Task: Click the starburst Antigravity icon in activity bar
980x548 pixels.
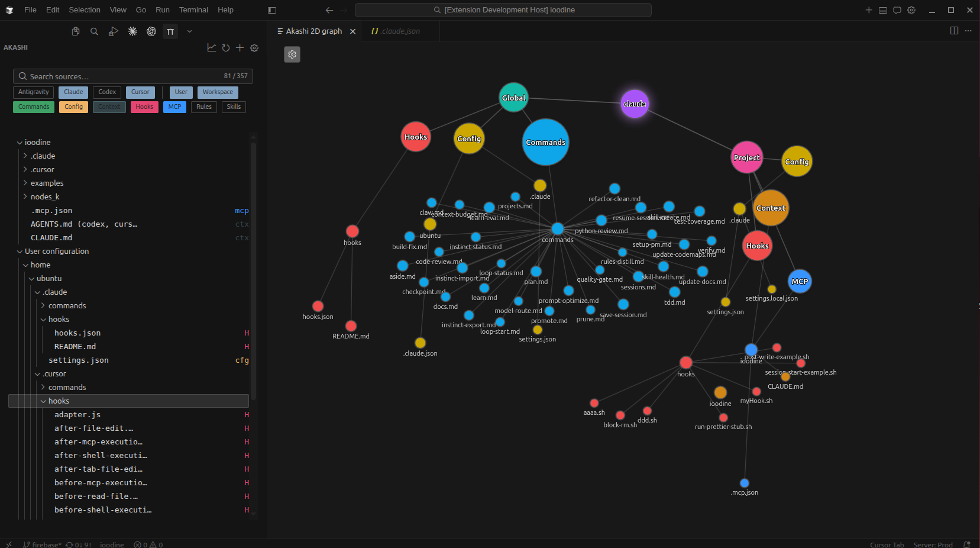Action: 132,31
